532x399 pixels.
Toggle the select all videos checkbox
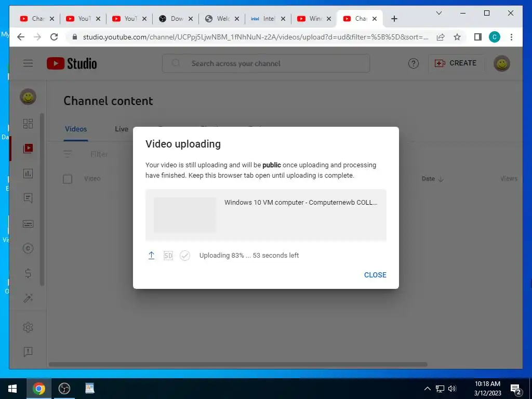68,179
